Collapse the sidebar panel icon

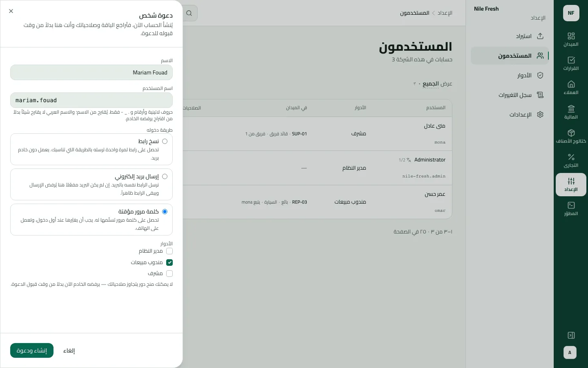tap(571, 335)
